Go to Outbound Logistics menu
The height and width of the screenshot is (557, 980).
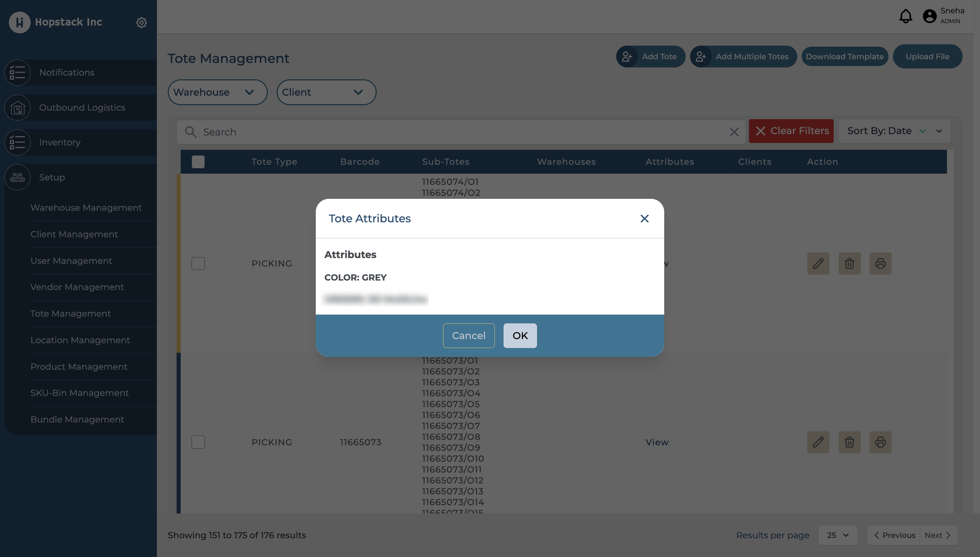click(82, 108)
